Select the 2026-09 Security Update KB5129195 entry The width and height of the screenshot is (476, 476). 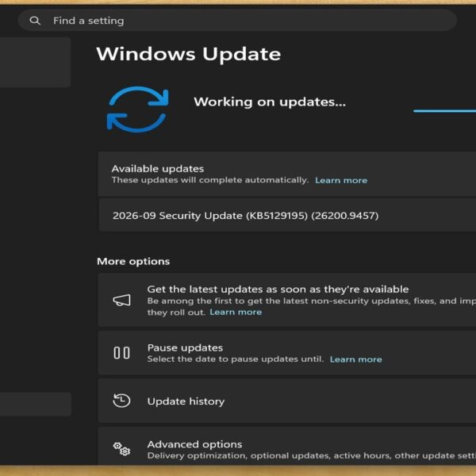287,215
